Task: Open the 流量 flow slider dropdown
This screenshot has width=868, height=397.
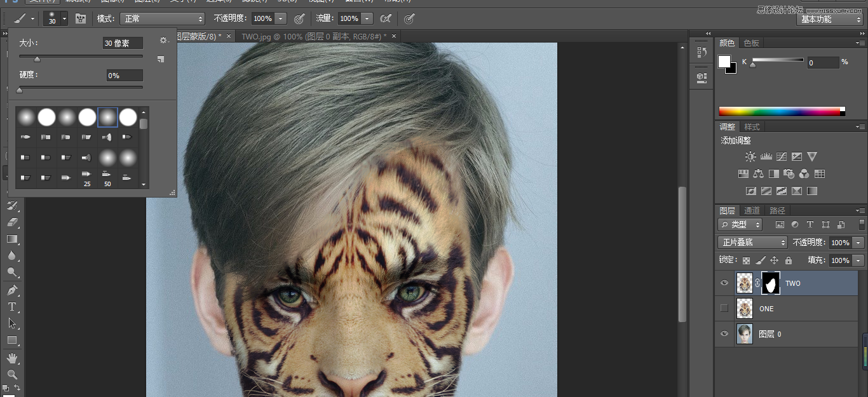Action: (x=367, y=19)
